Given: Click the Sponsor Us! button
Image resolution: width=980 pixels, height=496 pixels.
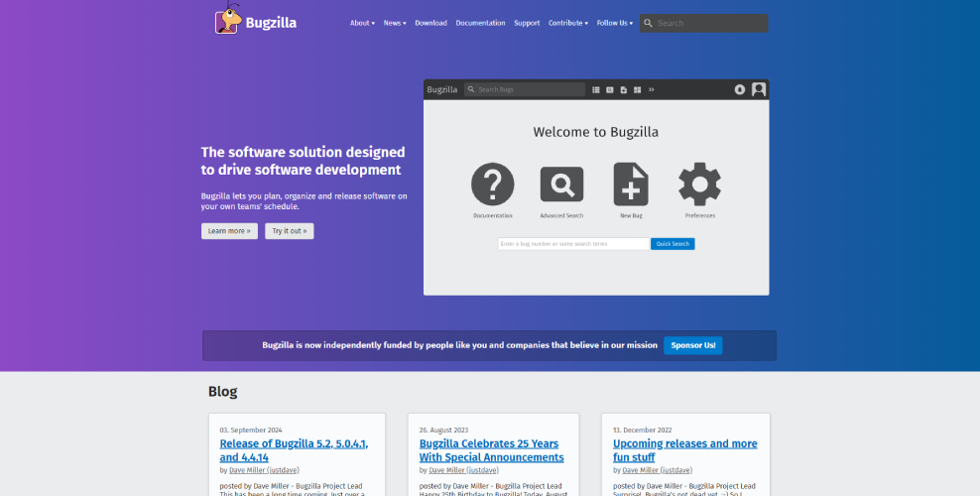Looking at the screenshot, I should 692,345.
